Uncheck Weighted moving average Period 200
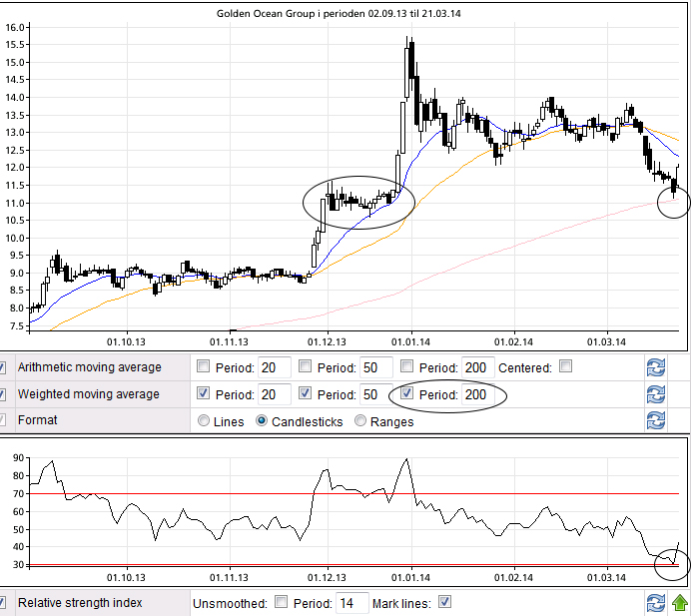 point(407,394)
